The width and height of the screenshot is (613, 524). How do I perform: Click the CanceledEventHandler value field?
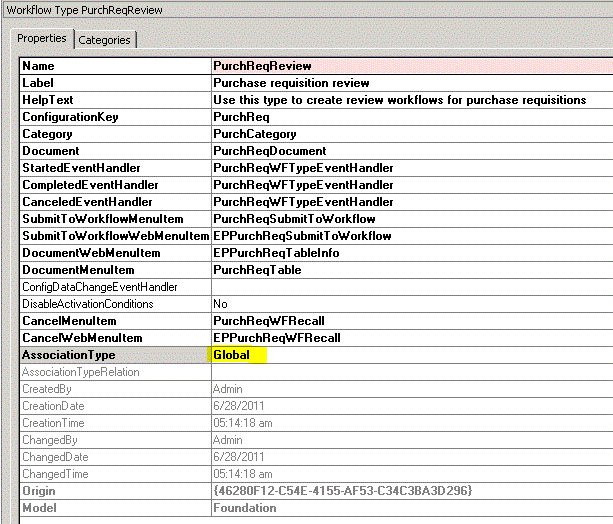click(x=303, y=202)
